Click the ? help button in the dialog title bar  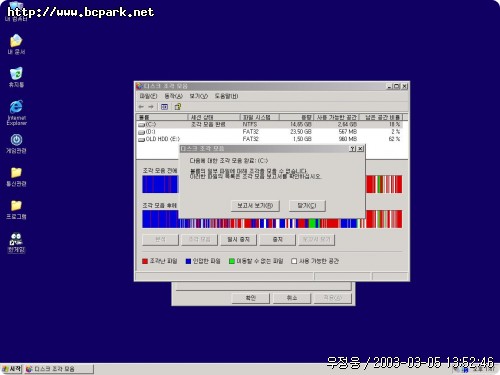[353, 149]
